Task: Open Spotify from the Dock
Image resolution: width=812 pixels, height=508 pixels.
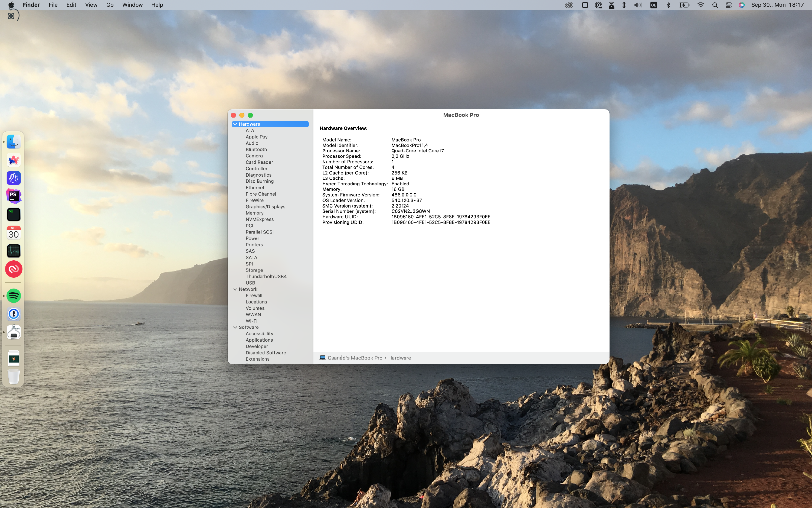Action: point(14,296)
